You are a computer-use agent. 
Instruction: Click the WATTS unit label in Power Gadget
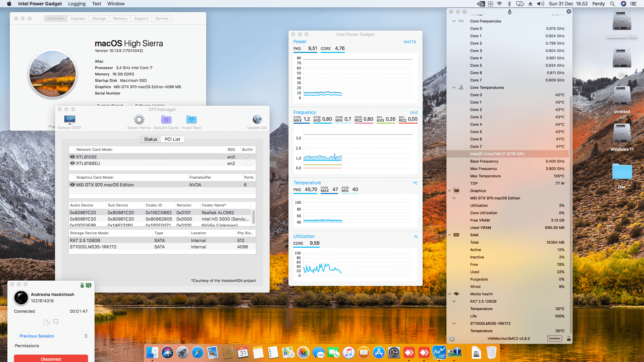410,42
